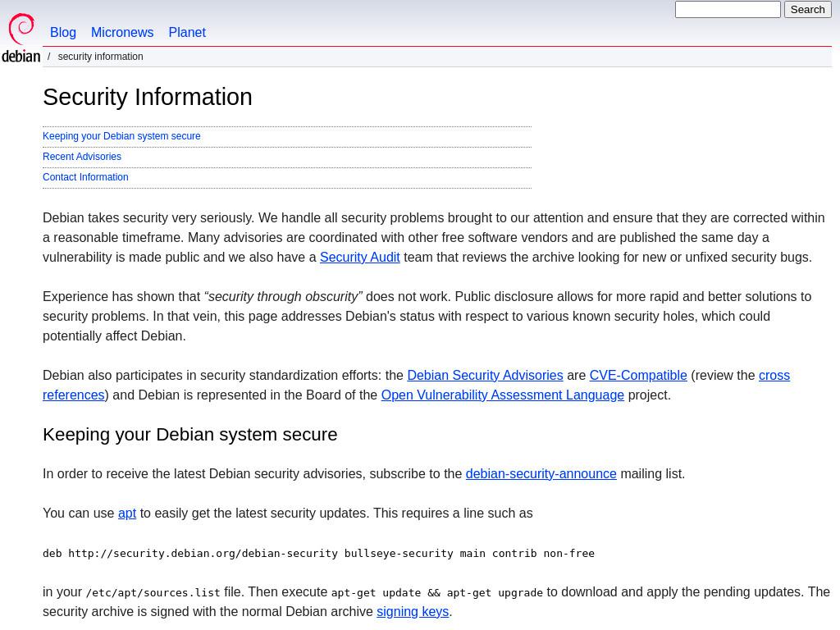Viewport: 840px width, 630px height.
Task: Jump to Recent Advisories section
Action: (x=82, y=157)
